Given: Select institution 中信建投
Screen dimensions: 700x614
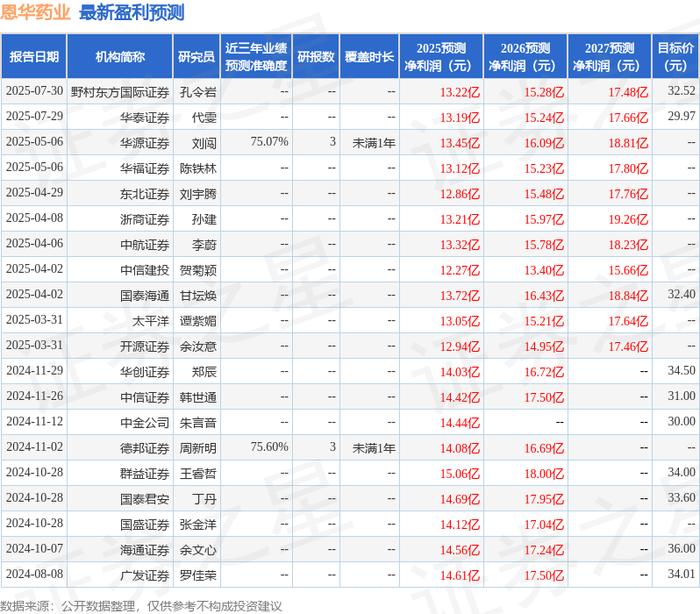Looking at the screenshot, I should [x=145, y=271].
